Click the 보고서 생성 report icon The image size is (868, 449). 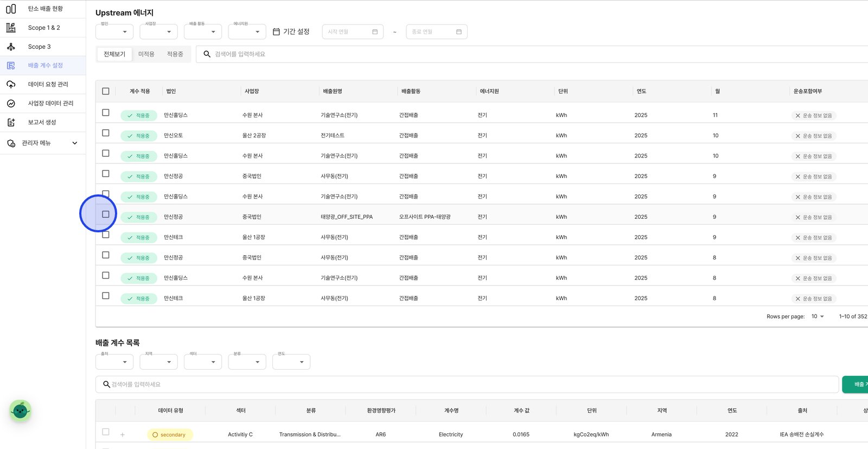coord(11,122)
